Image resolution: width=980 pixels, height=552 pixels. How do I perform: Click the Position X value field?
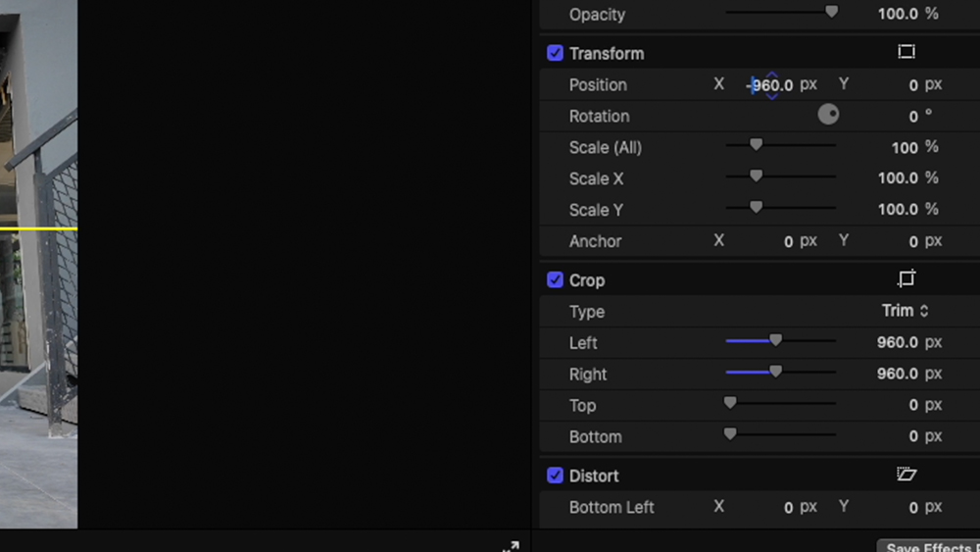click(771, 85)
